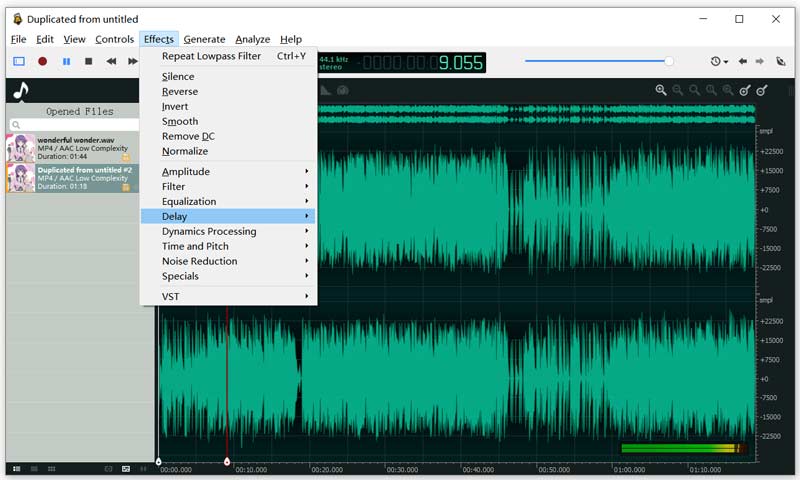This screenshot has width=800, height=480.
Task: Open the Generate menu
Action: point(204,39)
